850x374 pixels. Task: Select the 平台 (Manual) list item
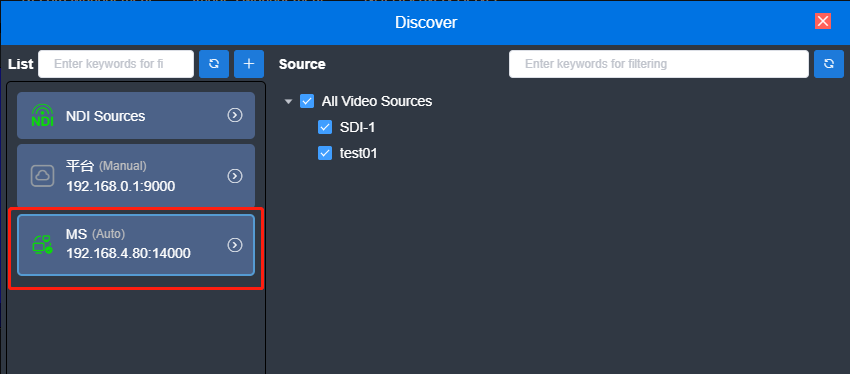click(136, 176)
